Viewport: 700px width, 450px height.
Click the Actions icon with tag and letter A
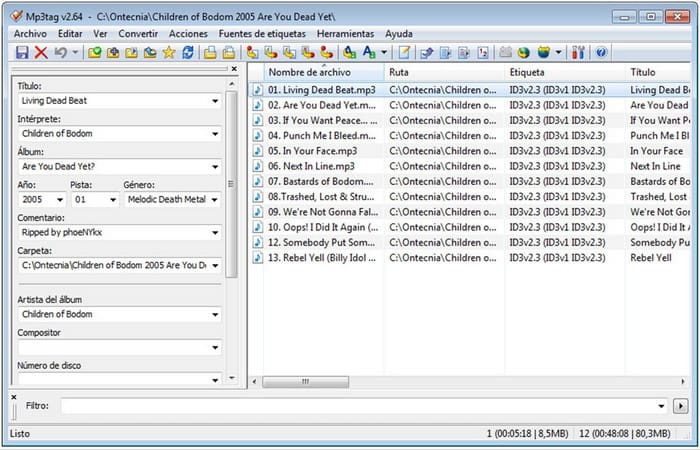[350, 53]
